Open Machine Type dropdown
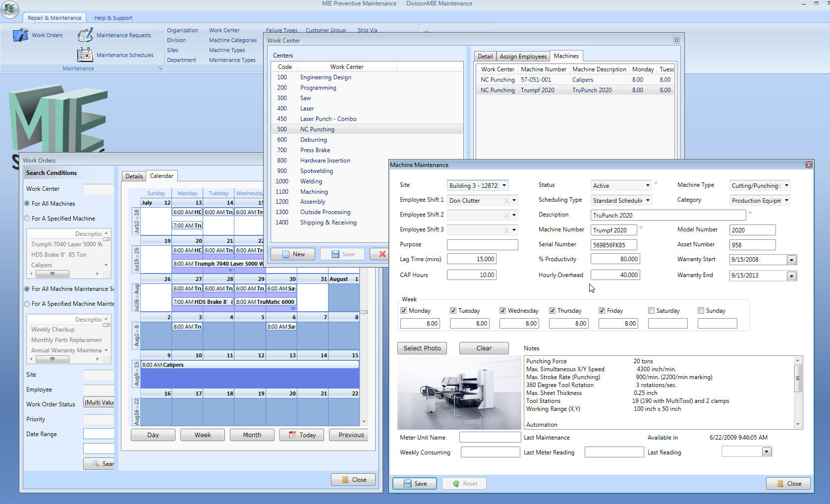 pos(786,186)
